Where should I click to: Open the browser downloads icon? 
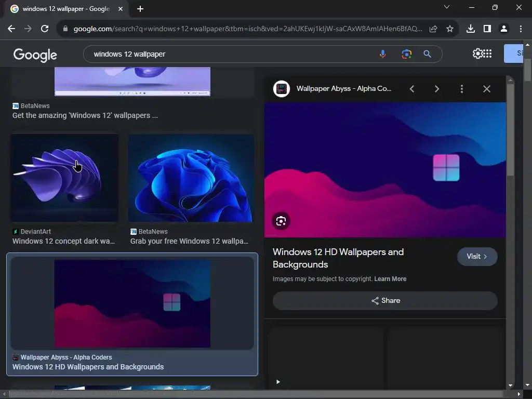point(471,29)
